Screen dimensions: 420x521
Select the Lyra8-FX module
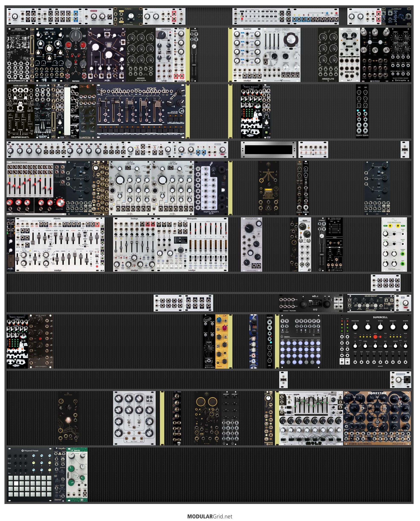(135, 418)
